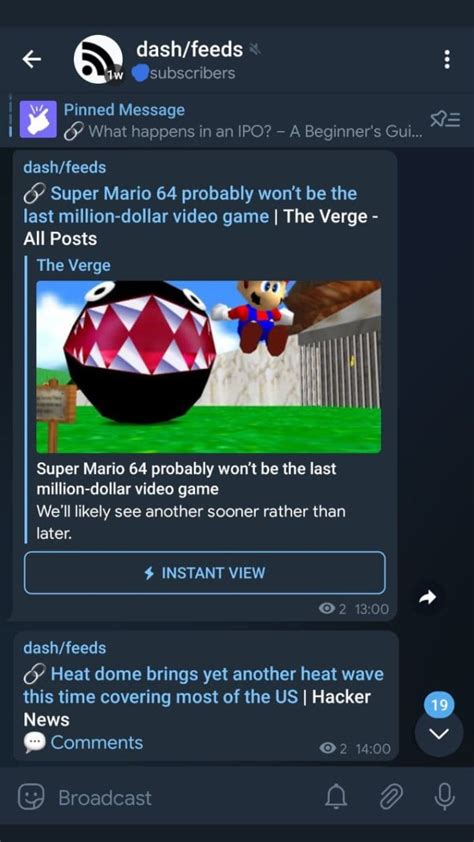Forward the Super Mario 64 post
Screen dimensions: 474x842
click(429, 597)
